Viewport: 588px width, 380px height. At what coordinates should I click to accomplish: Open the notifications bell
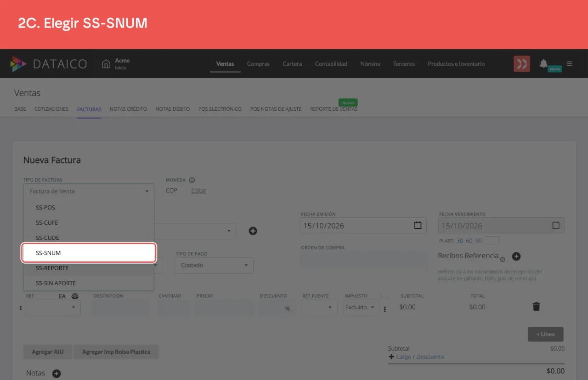click(x=543, y=63)
